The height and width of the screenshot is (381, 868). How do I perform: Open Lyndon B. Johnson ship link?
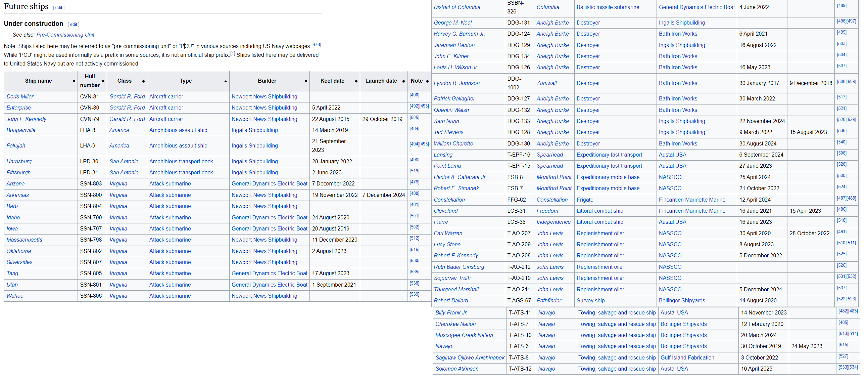(456, 83)
